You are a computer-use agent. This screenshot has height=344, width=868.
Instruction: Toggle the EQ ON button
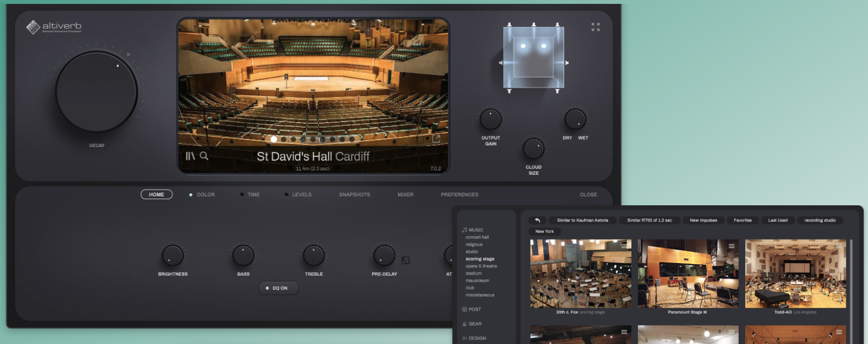click(x=278, y=288)
